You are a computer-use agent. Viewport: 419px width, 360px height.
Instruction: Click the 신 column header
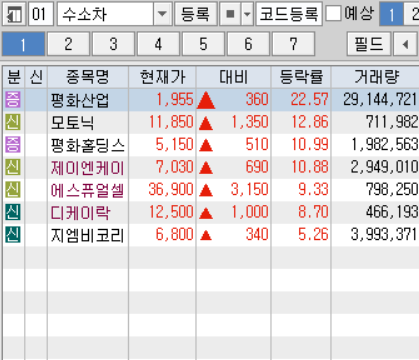click(36, 77)
